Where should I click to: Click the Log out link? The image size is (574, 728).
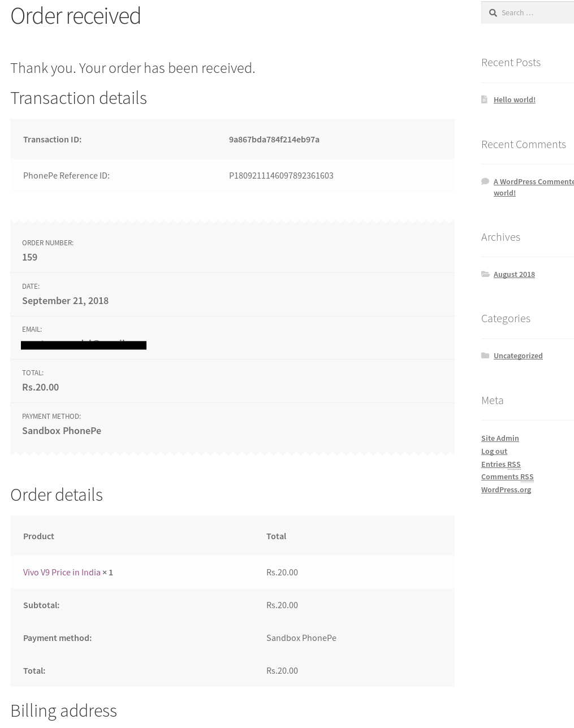[494, 451]
